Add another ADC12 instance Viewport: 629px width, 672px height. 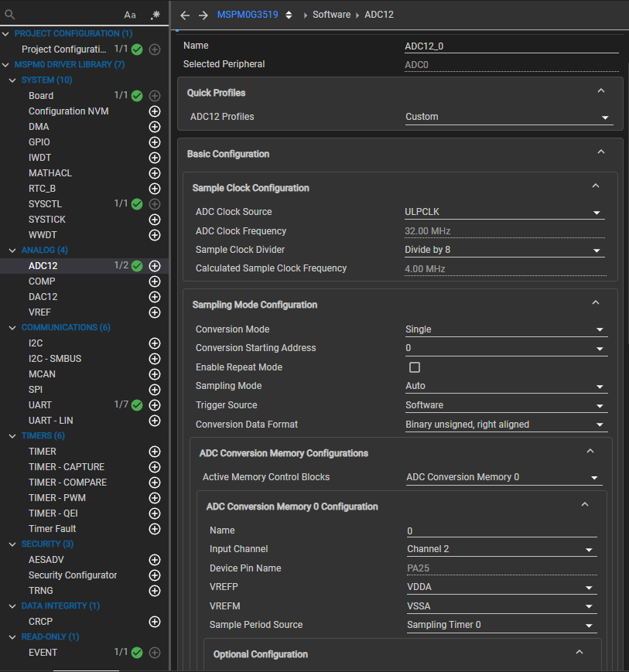[x=155, y=266]
